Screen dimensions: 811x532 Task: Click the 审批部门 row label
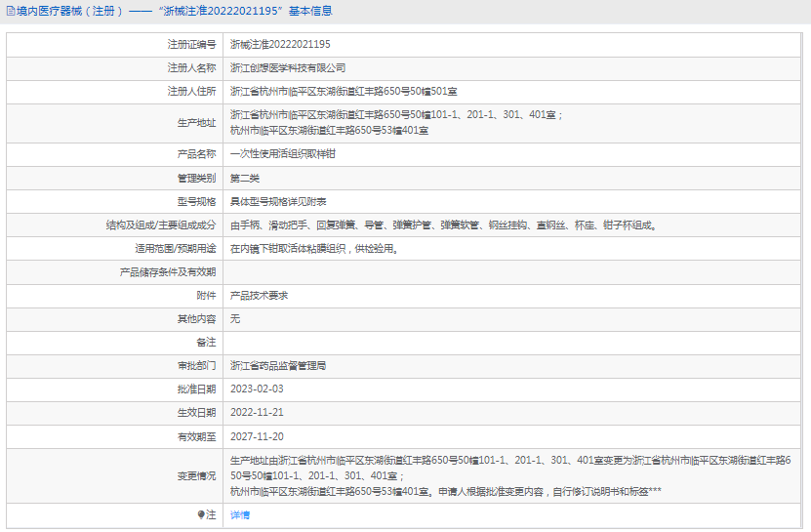196,366
